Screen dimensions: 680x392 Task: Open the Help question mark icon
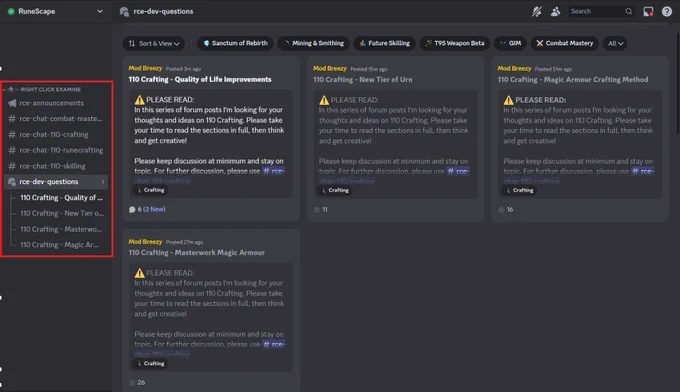[x=667, y=11]
